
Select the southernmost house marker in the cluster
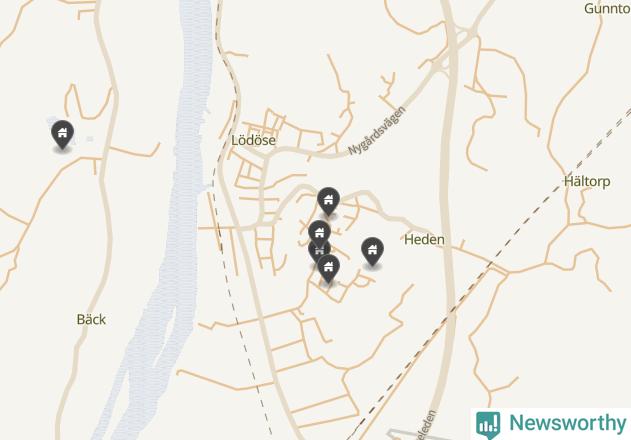[x=328, y=269]
